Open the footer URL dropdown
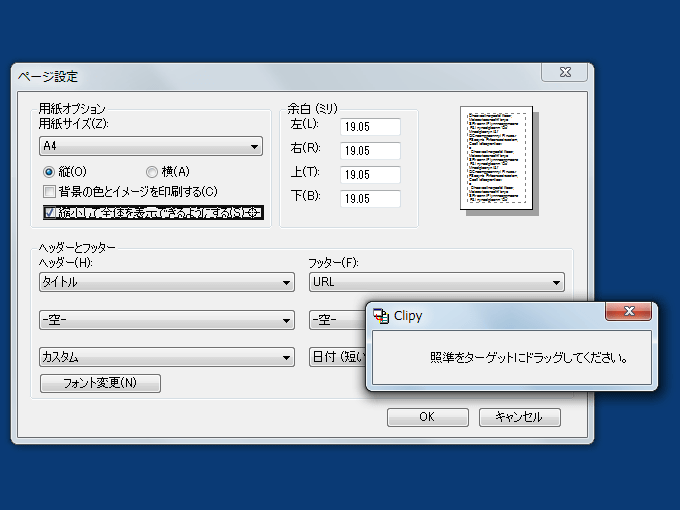The width and height of the screenshot is (680, 510). click(436, 282)
